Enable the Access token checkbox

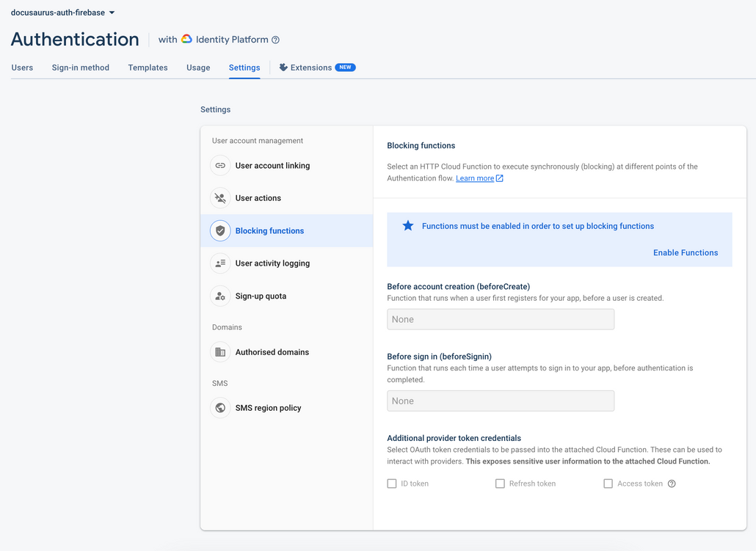tap(608, 484)
